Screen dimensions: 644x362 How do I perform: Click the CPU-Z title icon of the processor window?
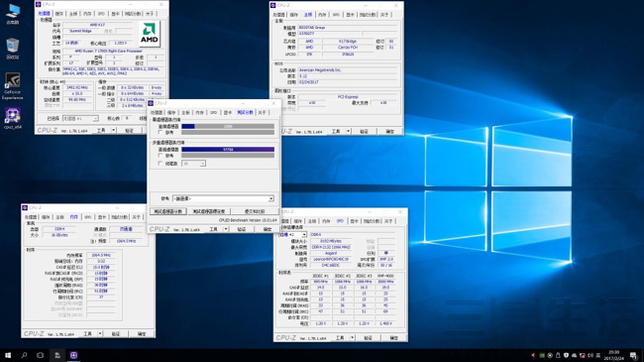(x=39, y=4)
